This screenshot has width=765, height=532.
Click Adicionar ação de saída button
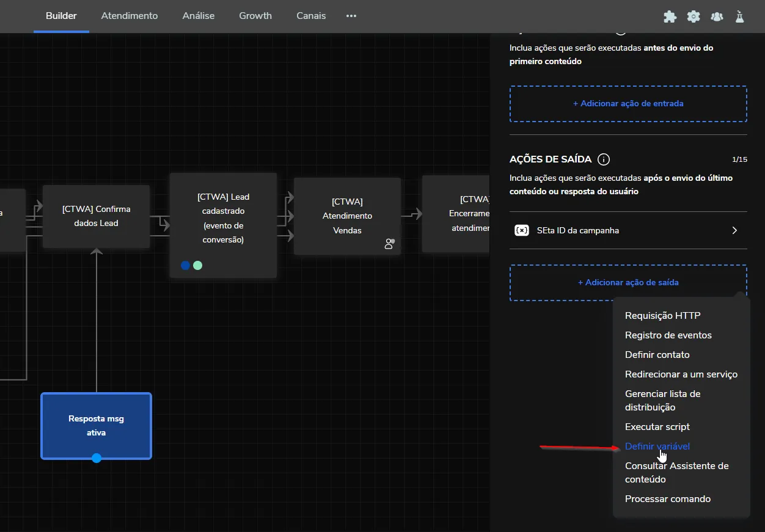[628, 282]
